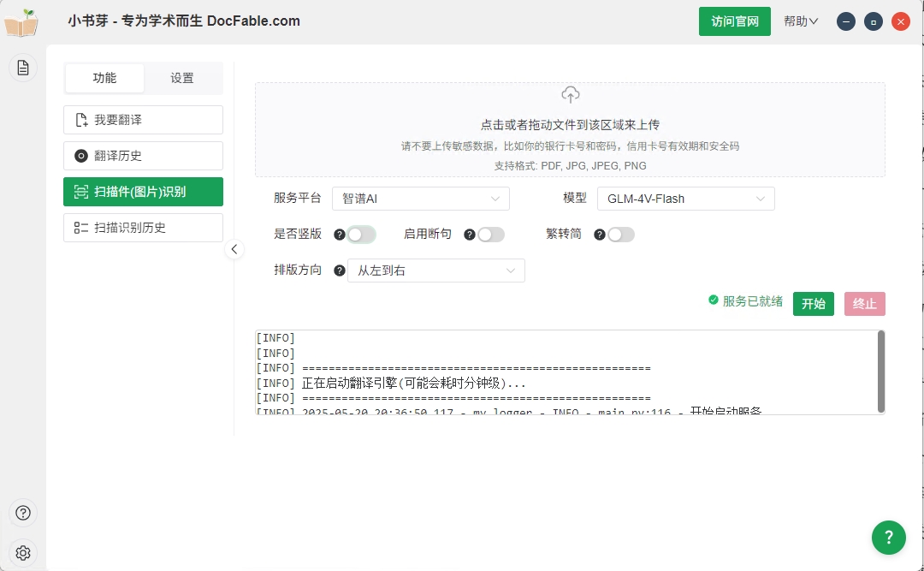This screenshot has height=571, width=924.
Task: Open the 帮助 menu in title bar
Action: [799, 21]
